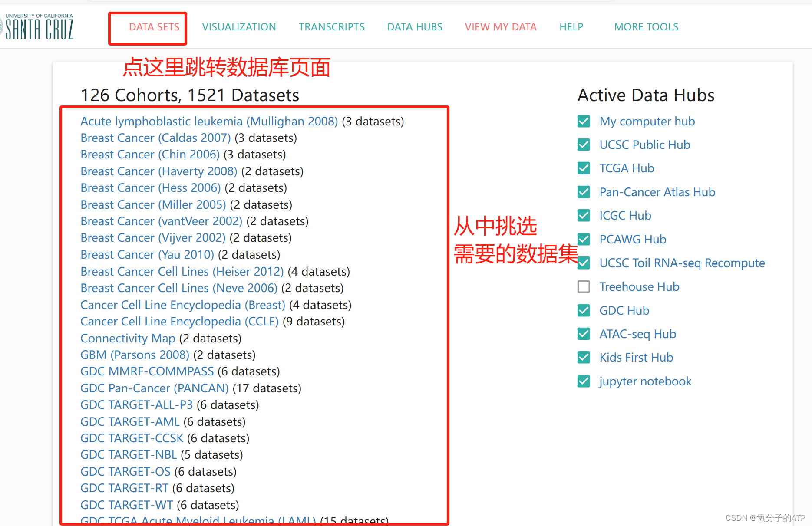This screenshot has width=812, height=526.
Task: Open GDC TARGET-AML cohort
Action: pos(130,422)
